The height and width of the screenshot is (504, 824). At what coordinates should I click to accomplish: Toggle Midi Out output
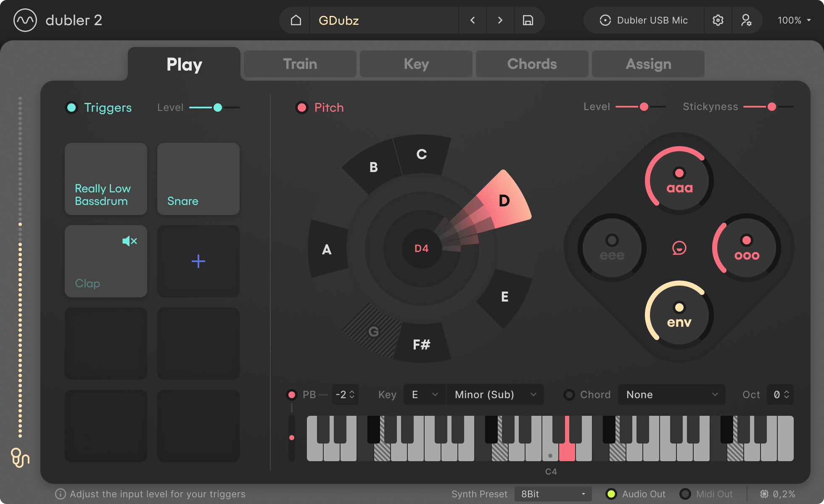(x=685, y=494)
